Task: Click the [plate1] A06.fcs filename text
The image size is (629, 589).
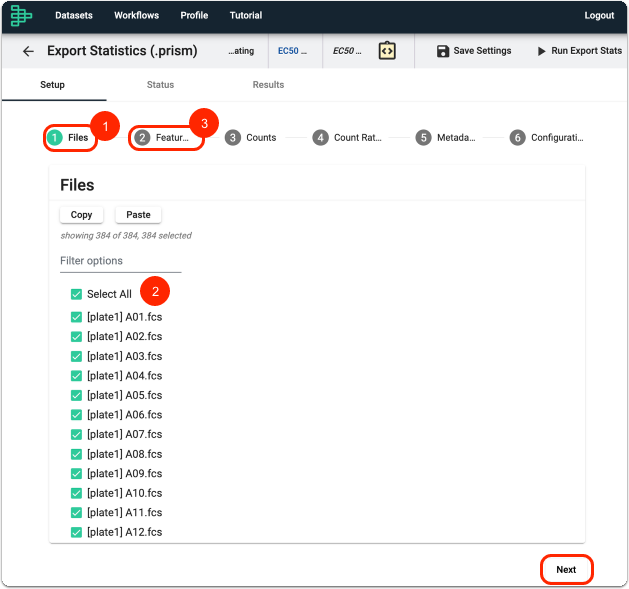Action: [125, 414]
